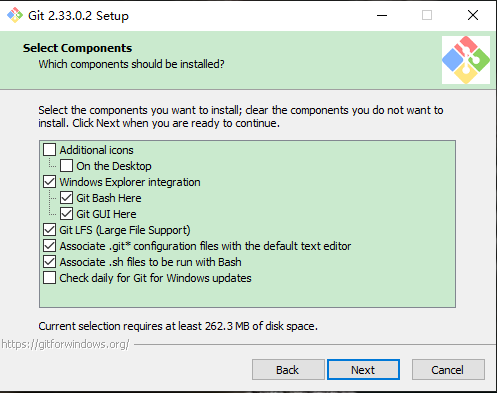The height and width of the screenshot is (393, 497).
Task: Open the gitforwindows.org link
Action: (x=65, y=344)
